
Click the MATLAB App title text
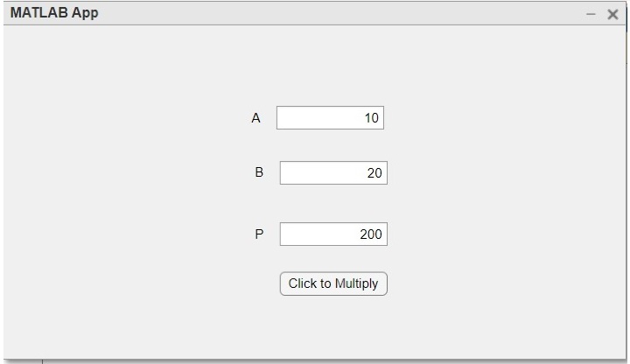tap(54, 13)
